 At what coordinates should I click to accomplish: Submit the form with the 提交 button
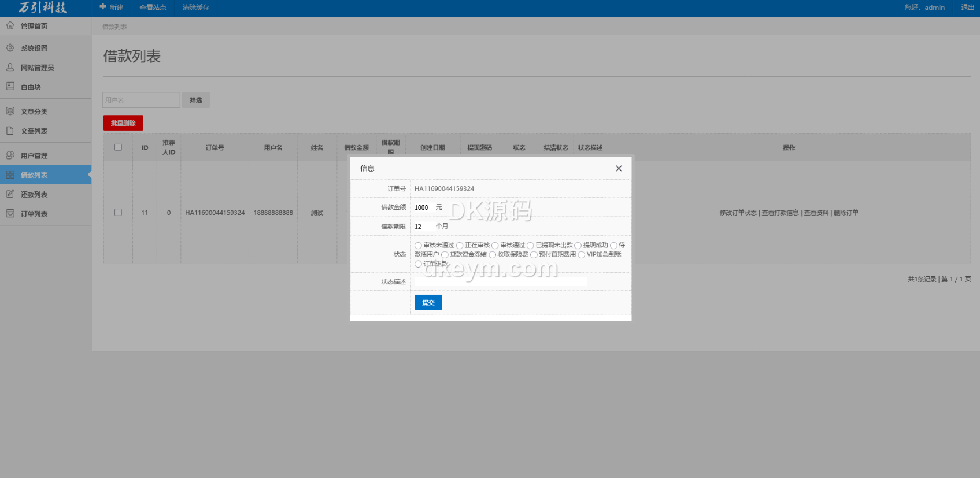(x=428, y=302)
